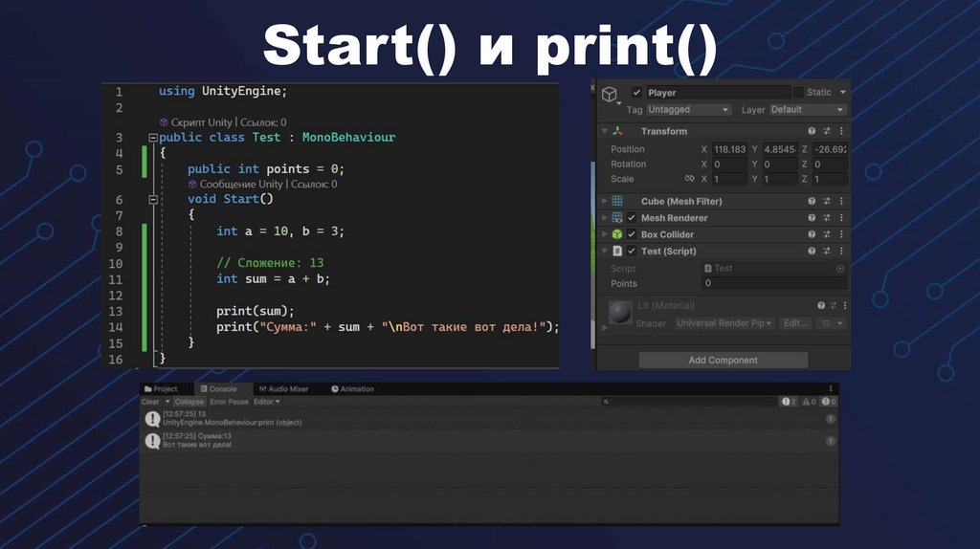
Task: Collapse the Test (Script) foldout
Action: tap(605, 252)
